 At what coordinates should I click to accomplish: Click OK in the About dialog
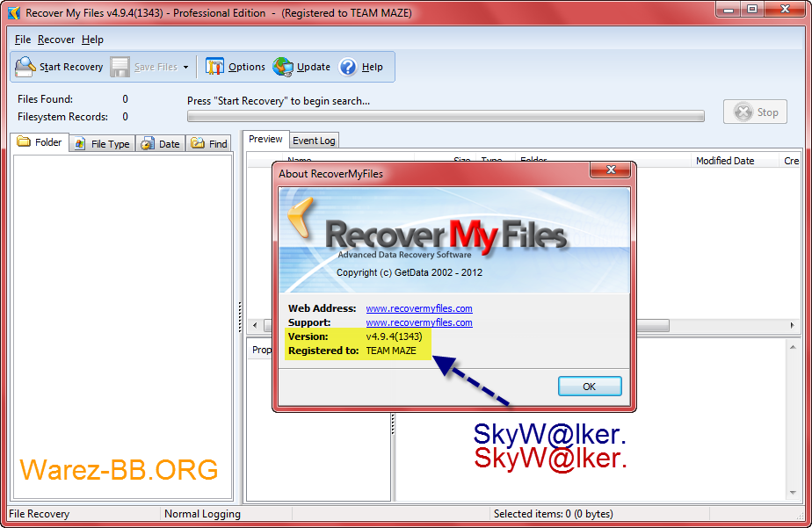pyautogui.click(x=590, y=387)
